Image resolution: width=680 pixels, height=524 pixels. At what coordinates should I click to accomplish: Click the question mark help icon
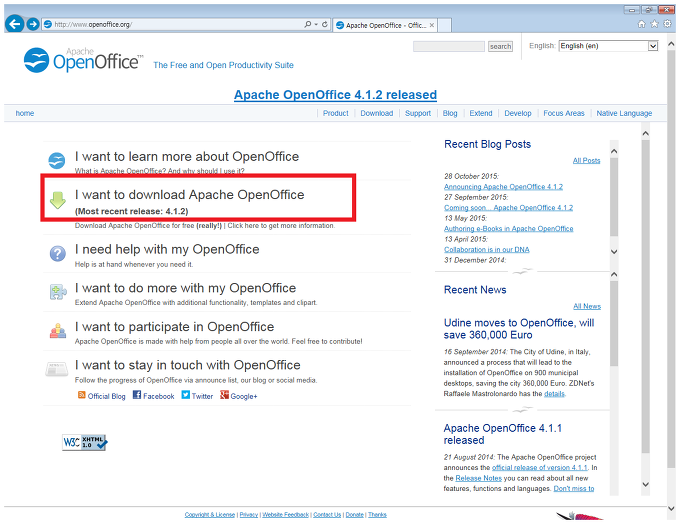point(57,253)
